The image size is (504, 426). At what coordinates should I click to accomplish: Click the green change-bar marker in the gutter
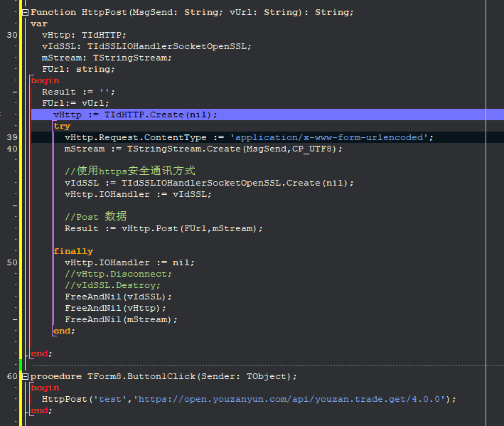pos(21,365)
